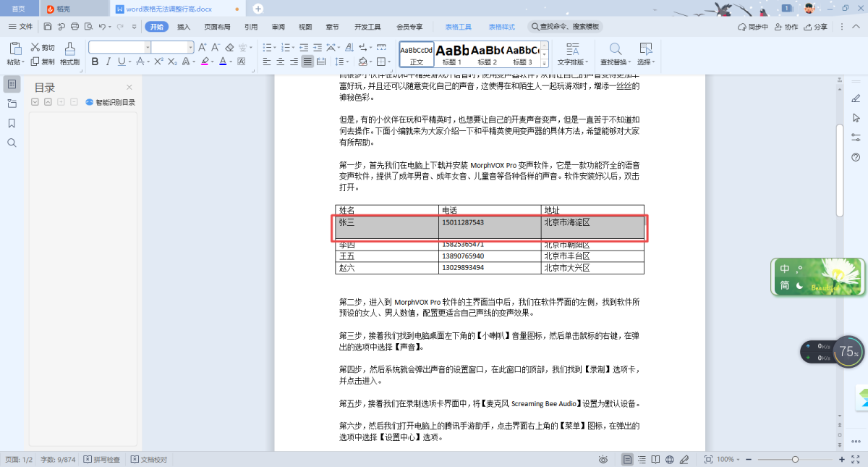
Task: Open the bookmark icon in left sidebar
Action: [x=12, y=124]
